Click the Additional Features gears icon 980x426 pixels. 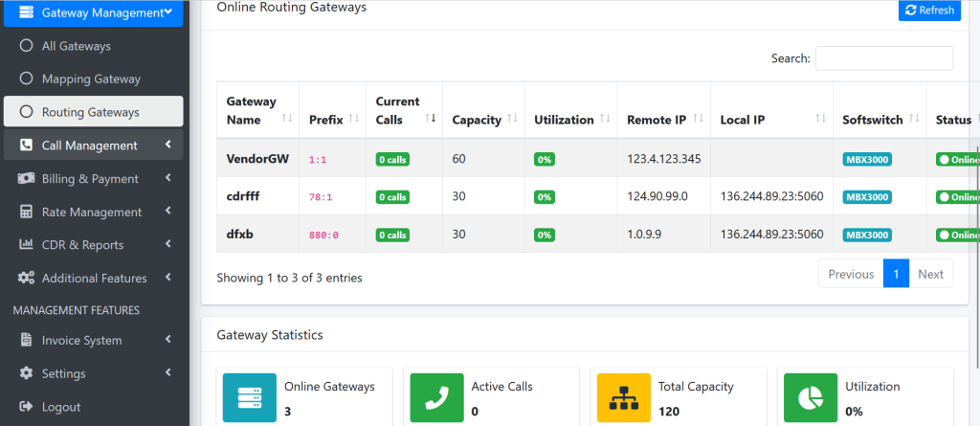pyautogui.click(x=26, y=278)
